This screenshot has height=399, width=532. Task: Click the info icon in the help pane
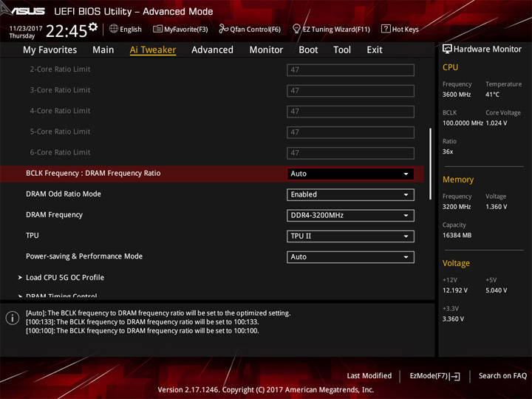[13, 318]
